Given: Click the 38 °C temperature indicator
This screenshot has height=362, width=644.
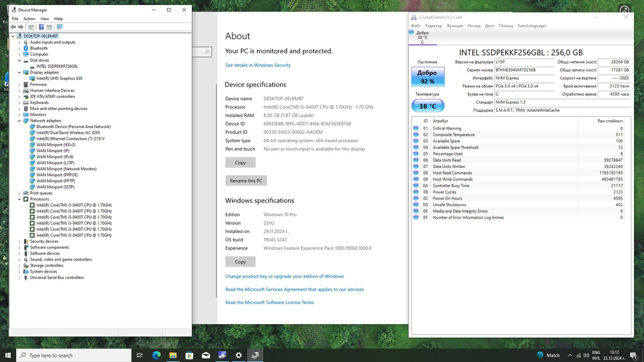Looking at the screenshot, I should pyautogui.click(x=428, y=106).
